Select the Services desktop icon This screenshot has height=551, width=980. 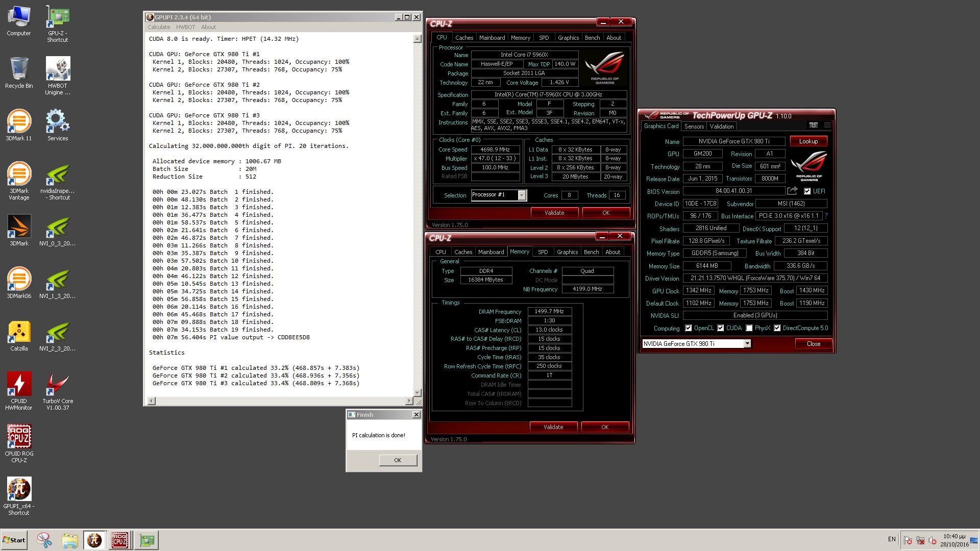click(58, 126)
